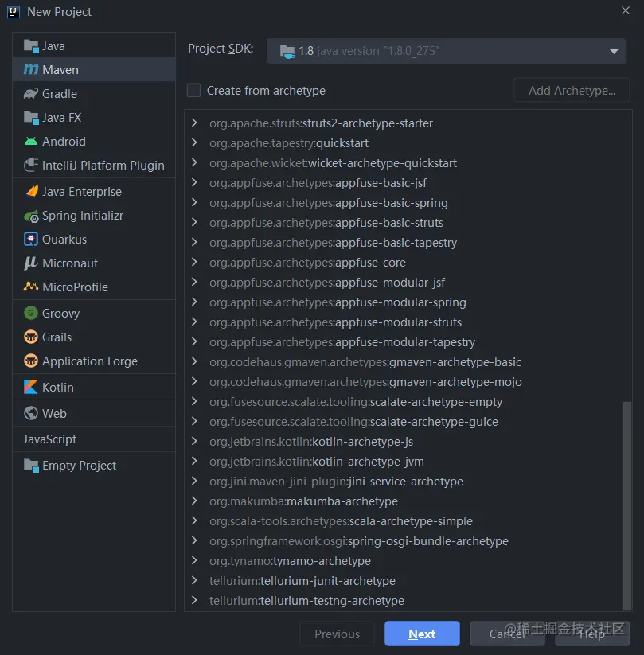Click the Web globe icon
644x655 pixels.
coord(31,414)
